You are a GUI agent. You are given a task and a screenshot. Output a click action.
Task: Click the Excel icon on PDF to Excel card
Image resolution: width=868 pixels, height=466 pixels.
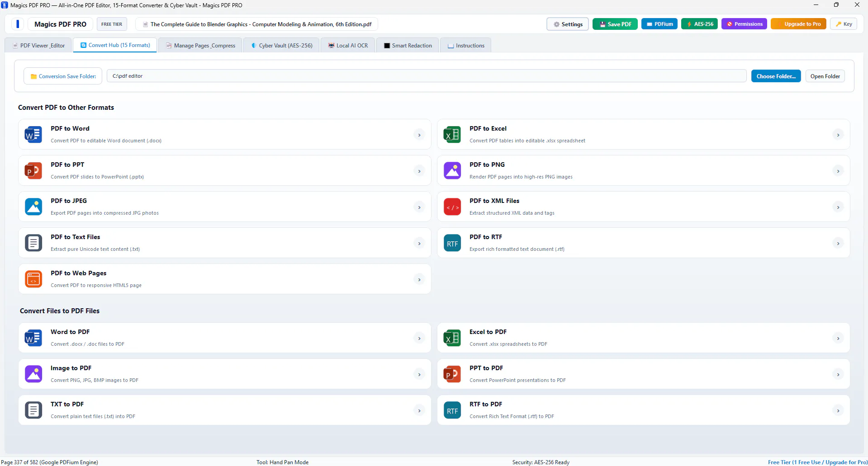pos(452,135)
